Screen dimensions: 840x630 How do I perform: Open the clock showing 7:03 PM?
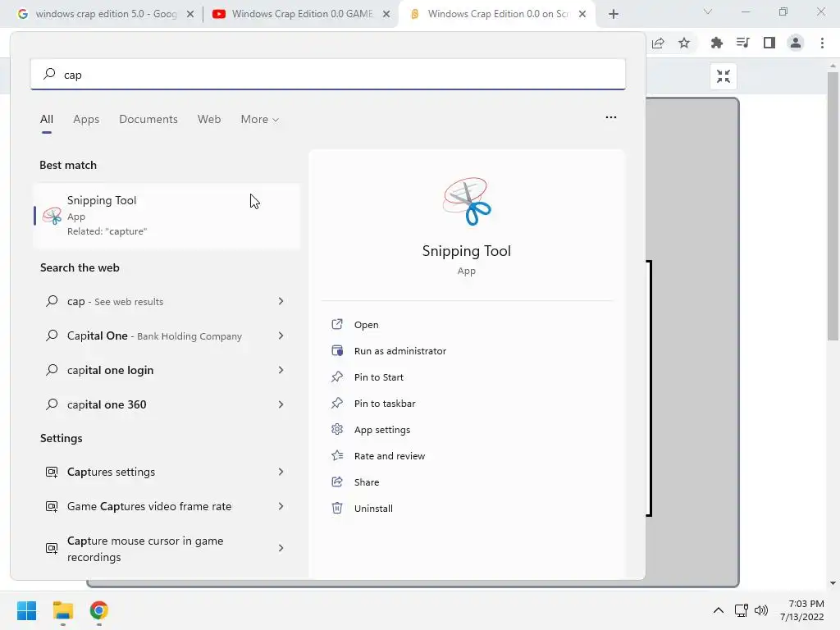[x=802, y=610]
